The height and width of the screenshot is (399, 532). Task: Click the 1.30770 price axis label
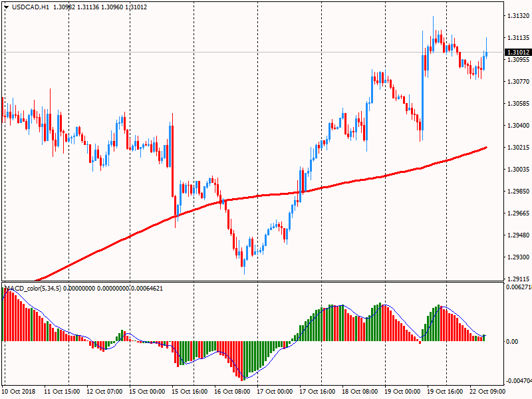519,81
